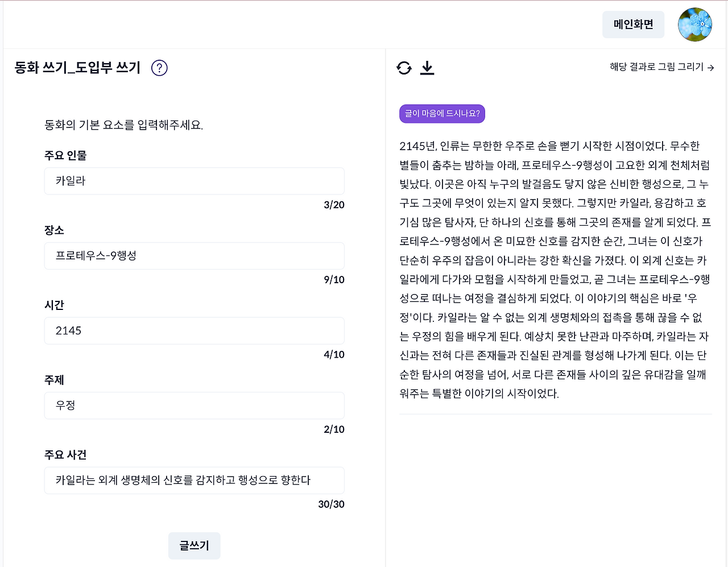Screen dimensions: 728x567
Task: Open 해당 결과로 그림 그리기 link
Action: tap(654, 67)
